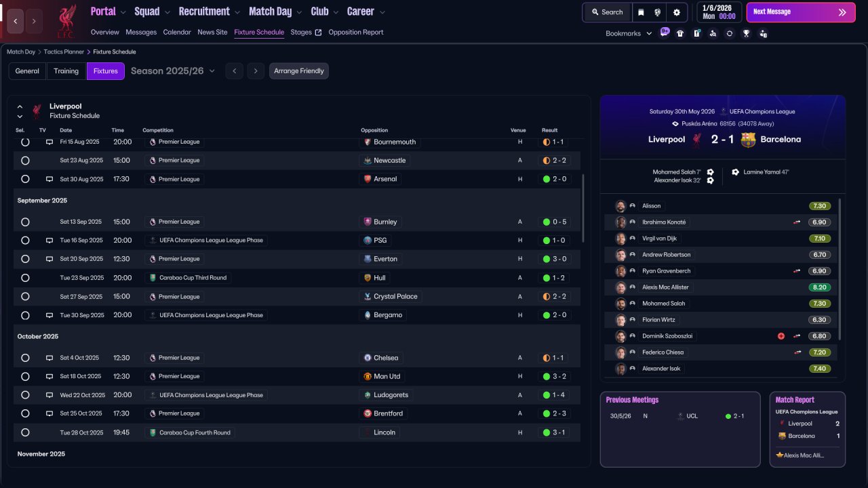Screen dimensions: 868x488
Task: Open the News Site tab
Action: click(x=212, y=33)
